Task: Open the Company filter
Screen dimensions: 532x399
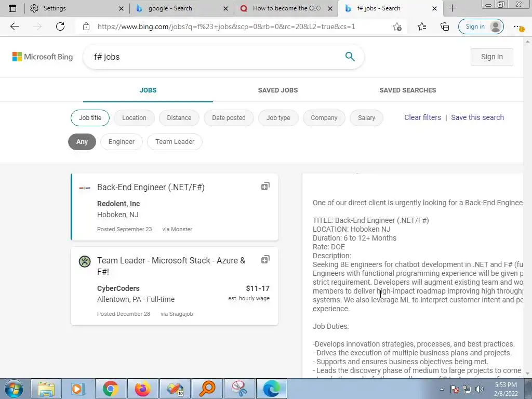Action: coord(324,118)
